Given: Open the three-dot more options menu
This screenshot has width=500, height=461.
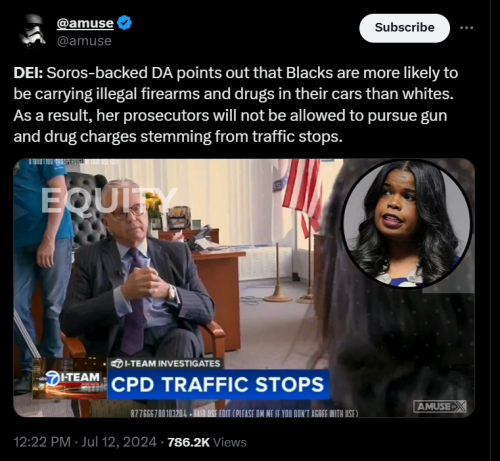Looking at the screenshot, I should coord(466,28).
